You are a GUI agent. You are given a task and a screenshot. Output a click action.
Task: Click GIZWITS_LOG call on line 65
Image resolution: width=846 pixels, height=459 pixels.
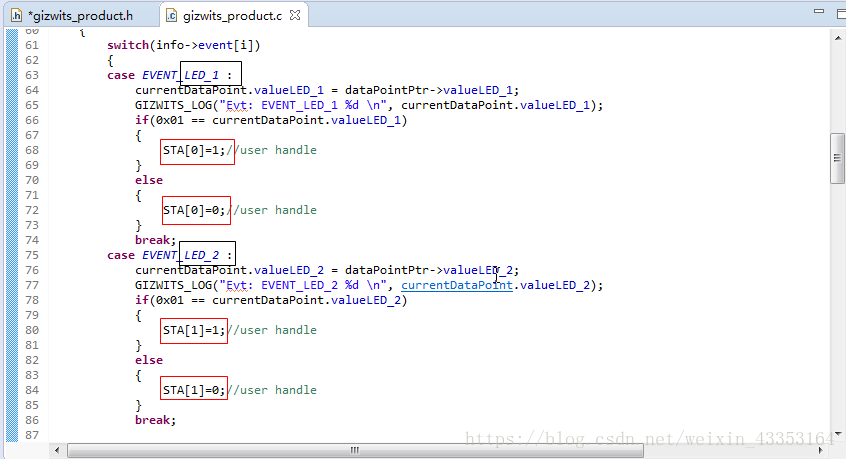click(369, 105)
